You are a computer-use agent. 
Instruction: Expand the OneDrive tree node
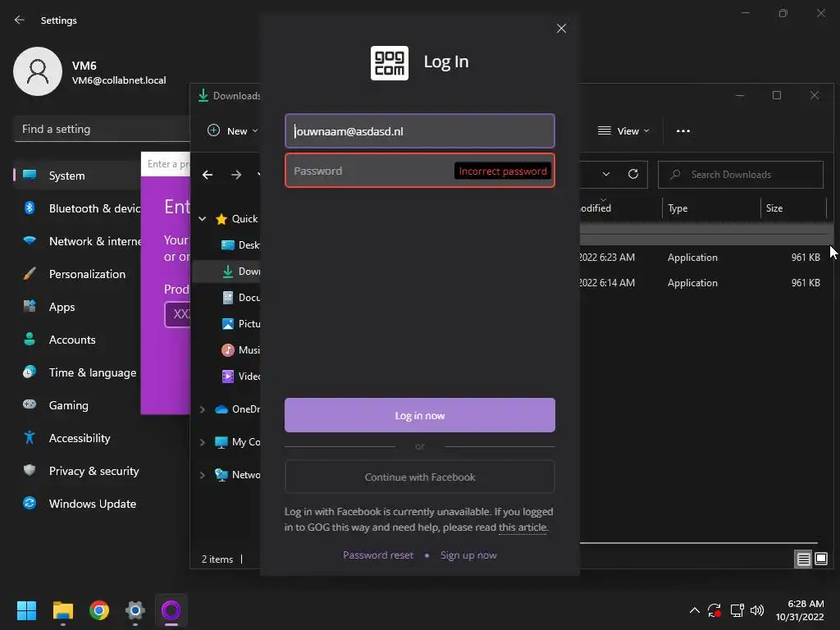202,409
